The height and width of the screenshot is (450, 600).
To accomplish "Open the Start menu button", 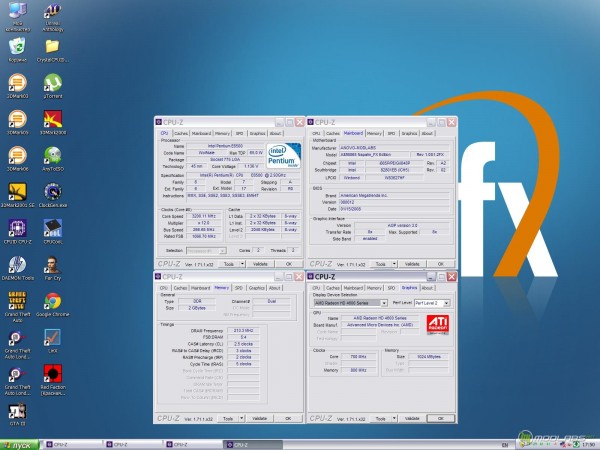I will click(x=20, y=445).
